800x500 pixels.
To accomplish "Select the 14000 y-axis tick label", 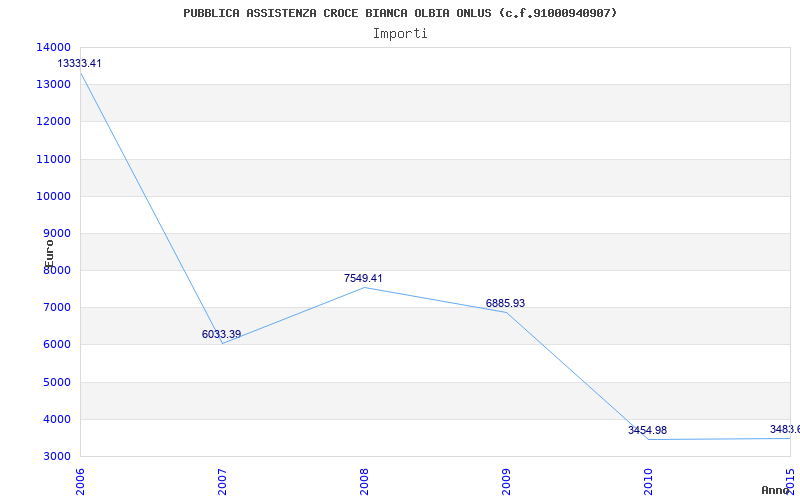I will (52, 47).
